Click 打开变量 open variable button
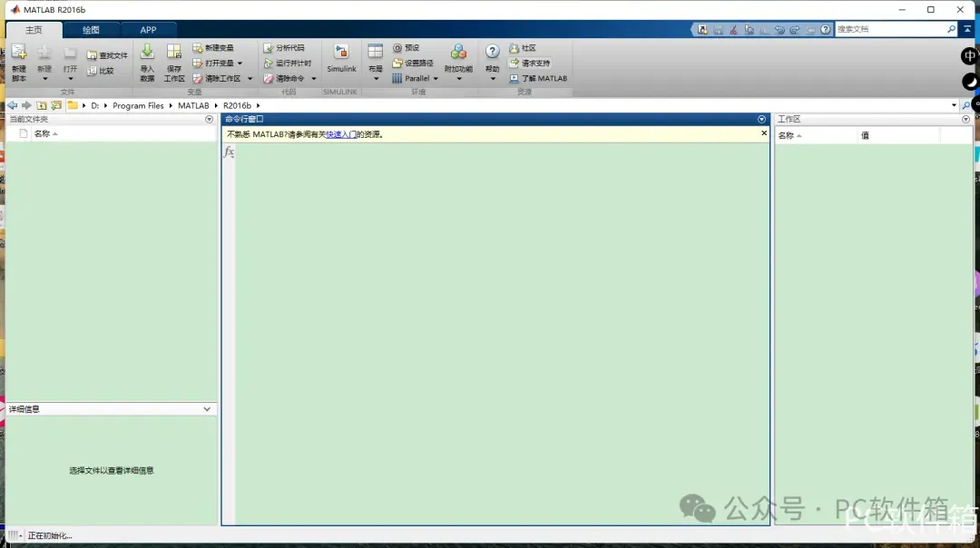This screenshot has height=548, width=980. click(x=213, y=64)
